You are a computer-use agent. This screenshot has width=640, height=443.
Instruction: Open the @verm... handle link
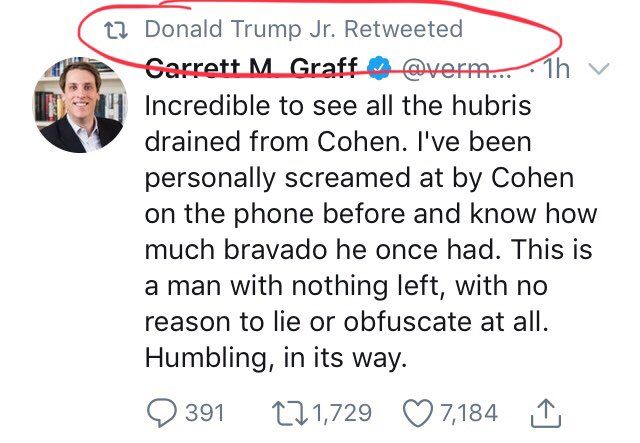[x=456, y=71]
